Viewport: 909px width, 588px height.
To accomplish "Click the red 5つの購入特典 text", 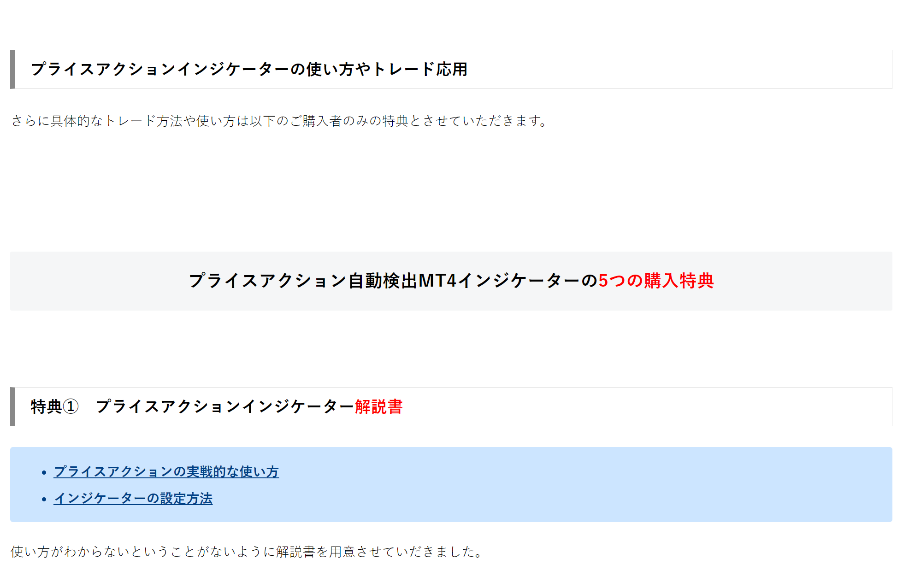I will [x=655, y=281].
